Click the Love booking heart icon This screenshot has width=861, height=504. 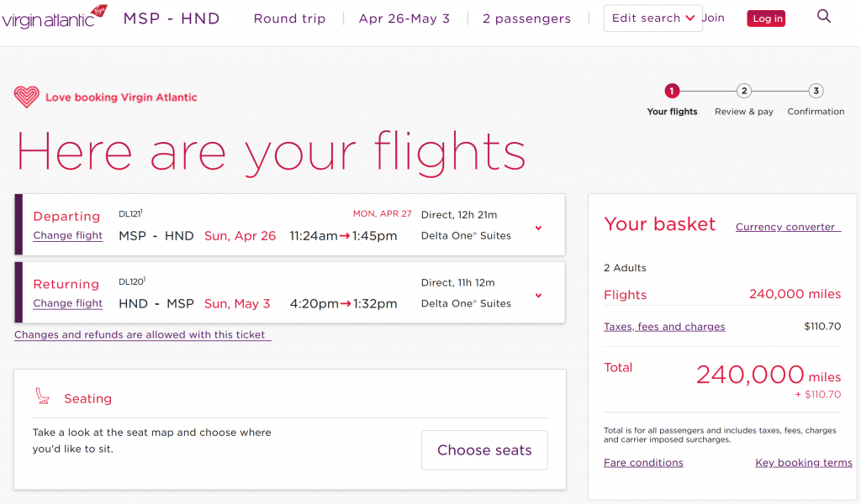(x=25, y=97)
